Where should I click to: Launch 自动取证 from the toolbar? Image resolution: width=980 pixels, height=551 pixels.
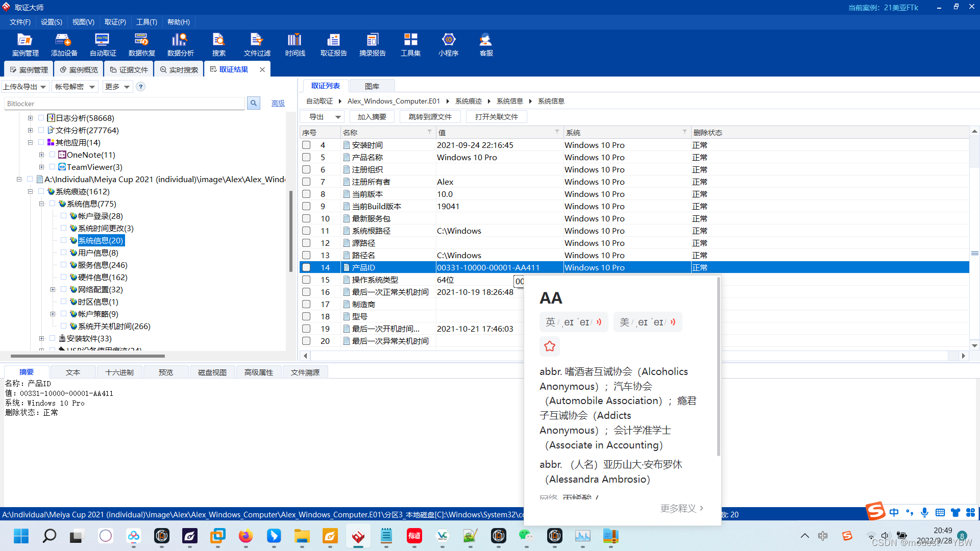[x=103, y=44]
